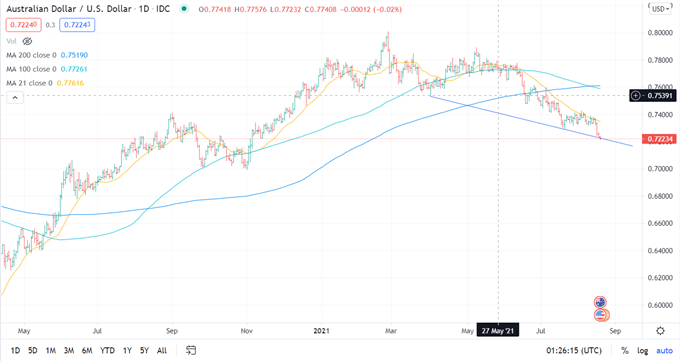
Task: Open chart settings gear icon
Action: pyautogui.click(x=660, y=331)
